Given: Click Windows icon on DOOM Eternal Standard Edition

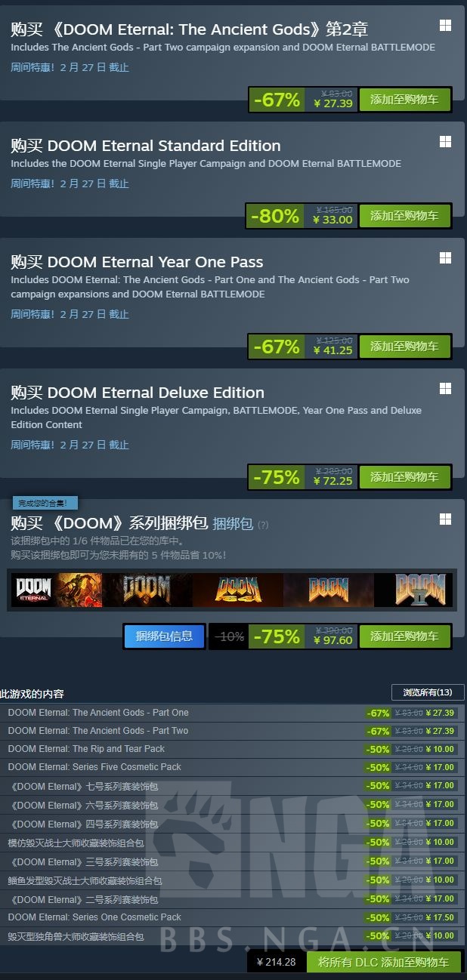Looking at the screenshot, I should click(445, 142).
